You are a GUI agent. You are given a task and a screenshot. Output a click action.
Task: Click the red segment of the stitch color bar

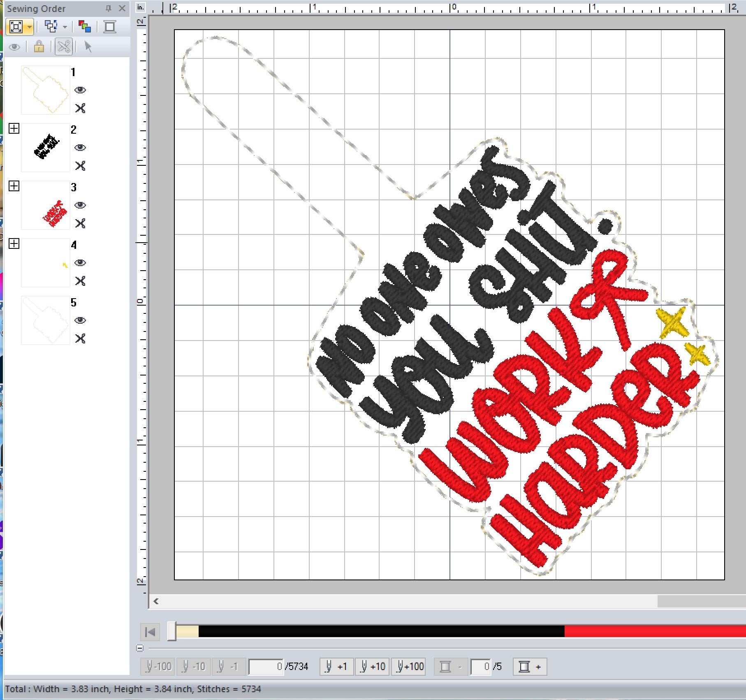[655, 631]
